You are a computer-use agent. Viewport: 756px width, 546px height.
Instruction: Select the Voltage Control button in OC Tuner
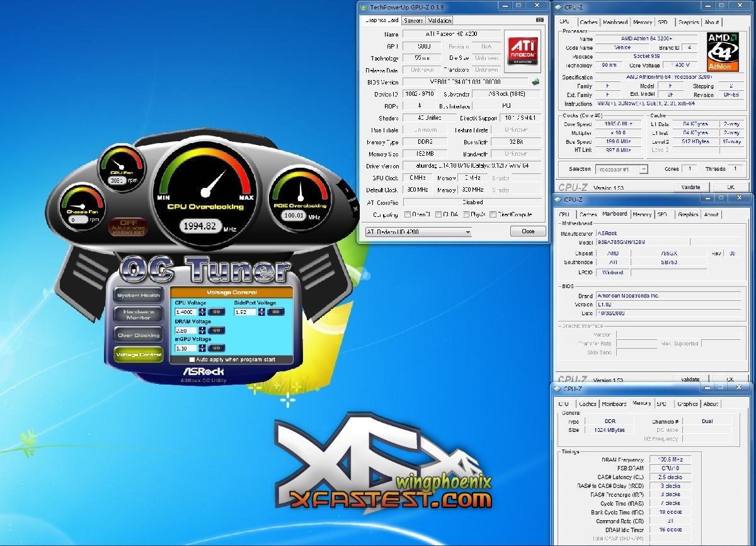(x=139, y=354)
